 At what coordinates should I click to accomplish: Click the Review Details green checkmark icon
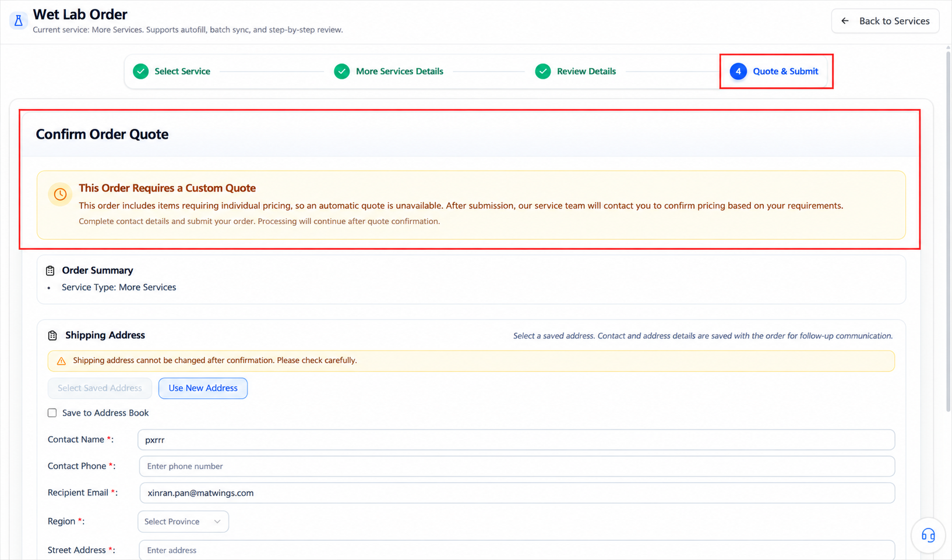coord(543,72)
